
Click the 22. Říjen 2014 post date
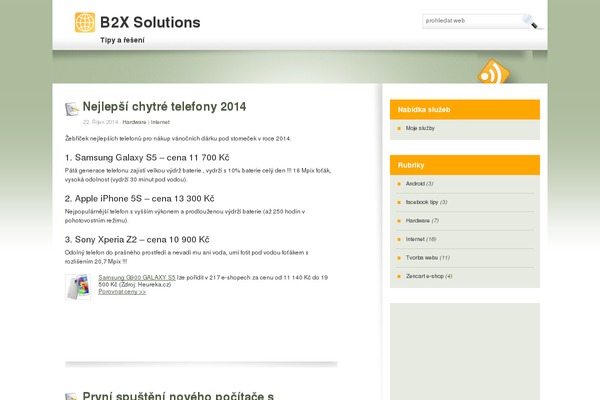100,122
